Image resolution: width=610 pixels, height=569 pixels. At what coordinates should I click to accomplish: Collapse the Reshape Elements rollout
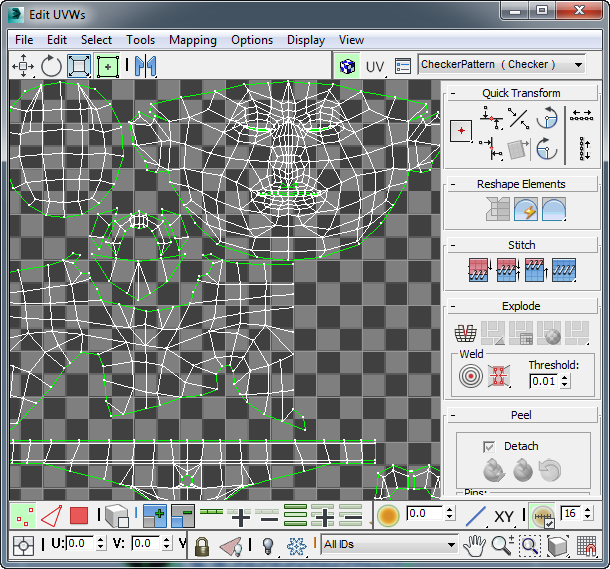click(x=453, y=184)
